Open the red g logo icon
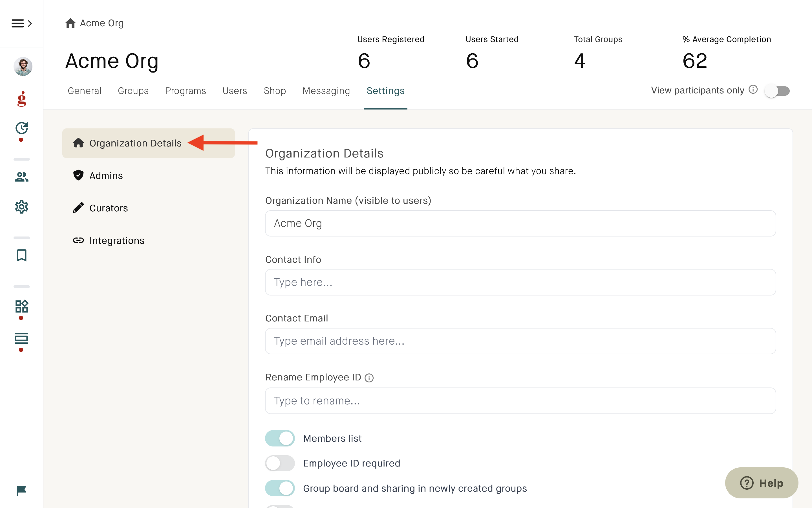 pyautogui.click(x=21, y=99)
